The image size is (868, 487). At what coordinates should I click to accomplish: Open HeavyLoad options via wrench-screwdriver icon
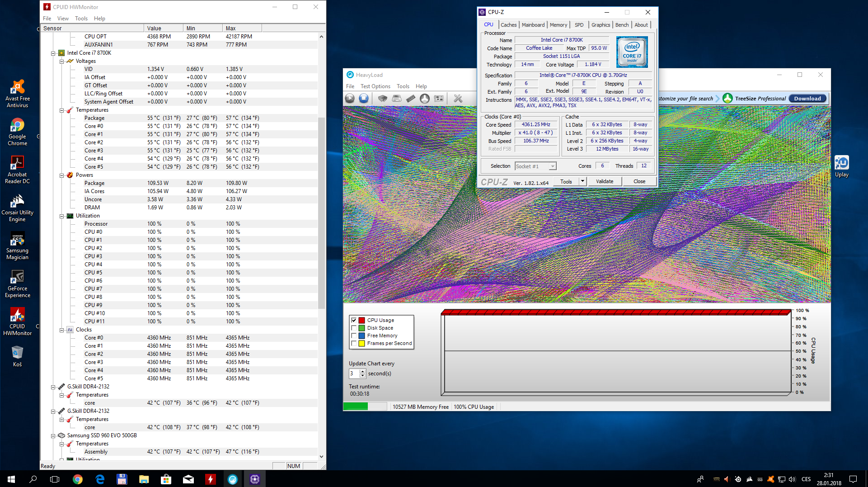(x=458, y=99)
